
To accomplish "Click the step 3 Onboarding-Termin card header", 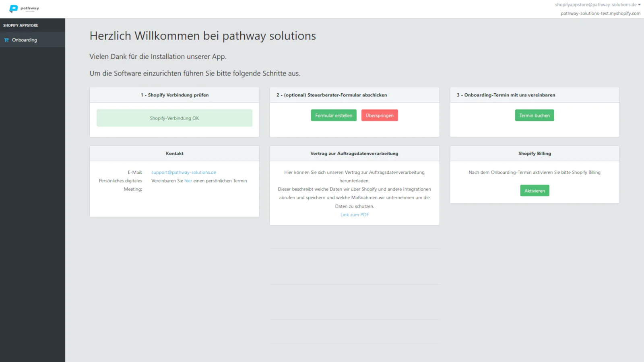I will click(x=535, y=95).
